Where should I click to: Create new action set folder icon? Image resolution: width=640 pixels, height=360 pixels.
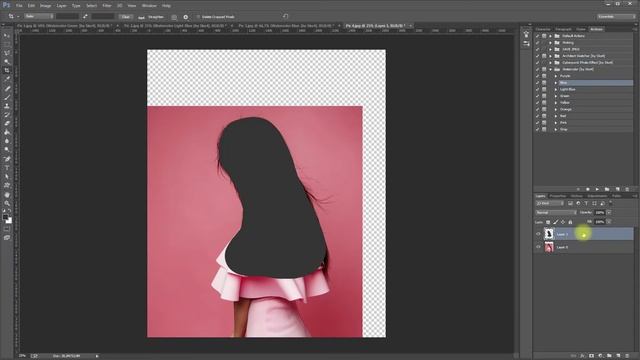click(607, 189)
